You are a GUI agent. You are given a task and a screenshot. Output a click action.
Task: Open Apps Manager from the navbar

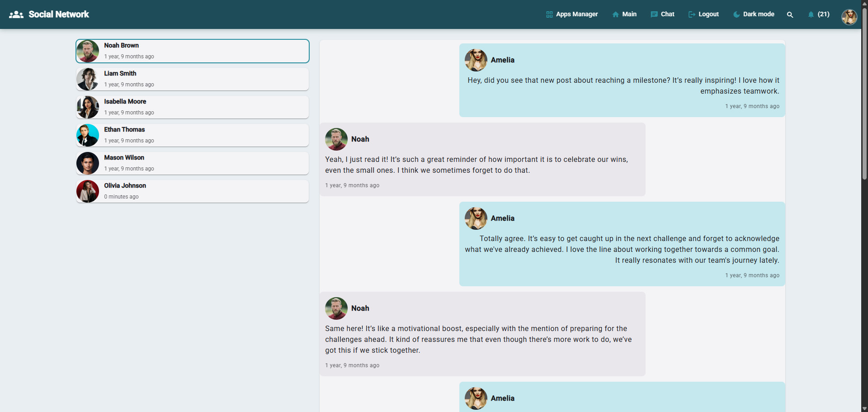tap(572, 14)
